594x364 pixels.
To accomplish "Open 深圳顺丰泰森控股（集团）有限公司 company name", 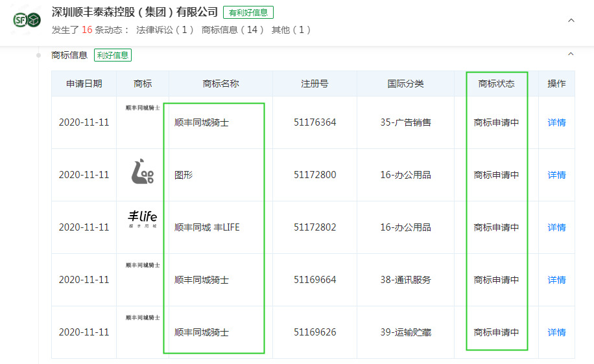I will coord(134,12).
